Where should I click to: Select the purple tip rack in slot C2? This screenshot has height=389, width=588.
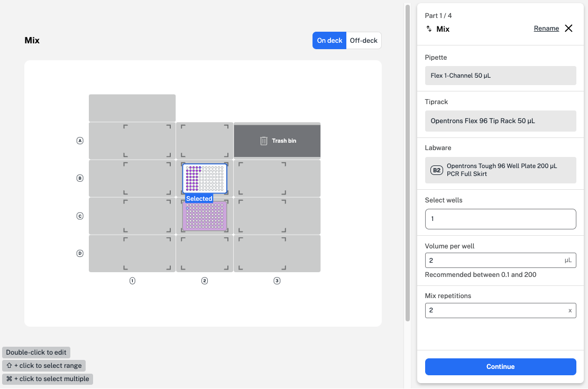(205, 217)
